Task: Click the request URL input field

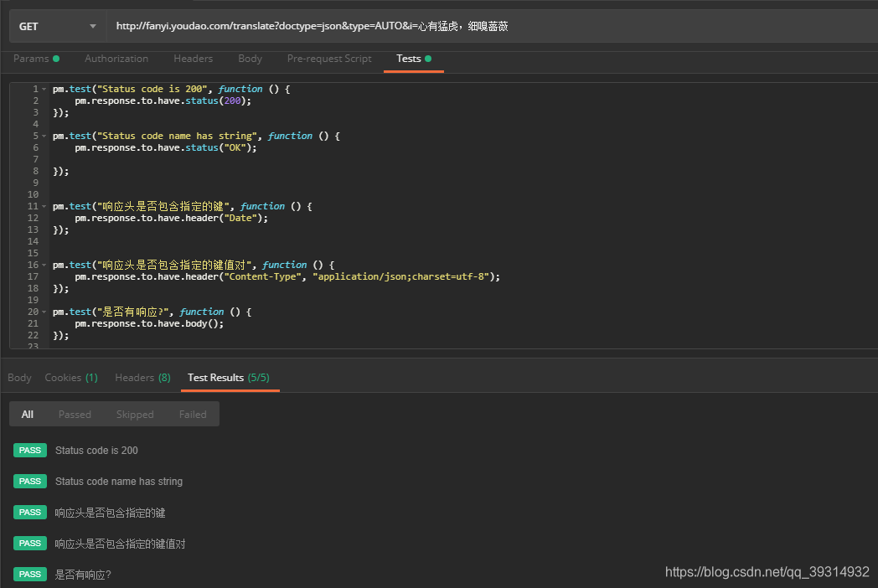Action: 492,26
